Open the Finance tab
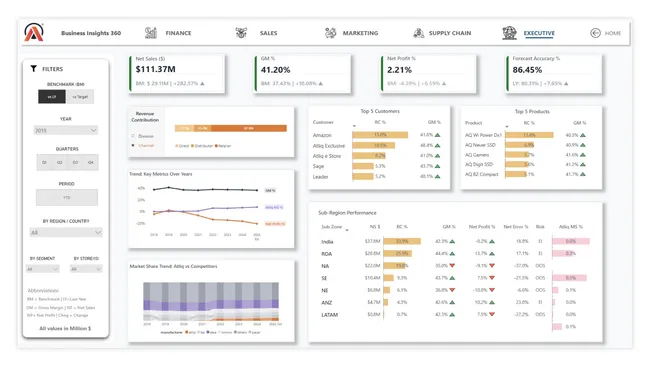Viewport: 650px width, 366px height. pos(178,33)
